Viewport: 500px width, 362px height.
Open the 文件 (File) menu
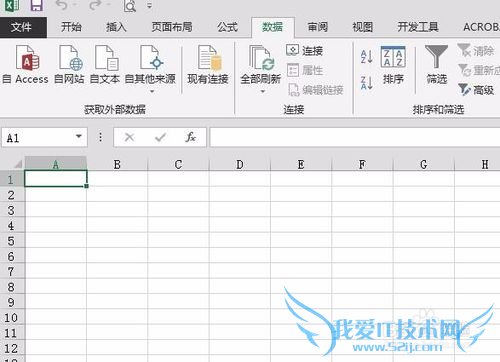click(22, 27)
